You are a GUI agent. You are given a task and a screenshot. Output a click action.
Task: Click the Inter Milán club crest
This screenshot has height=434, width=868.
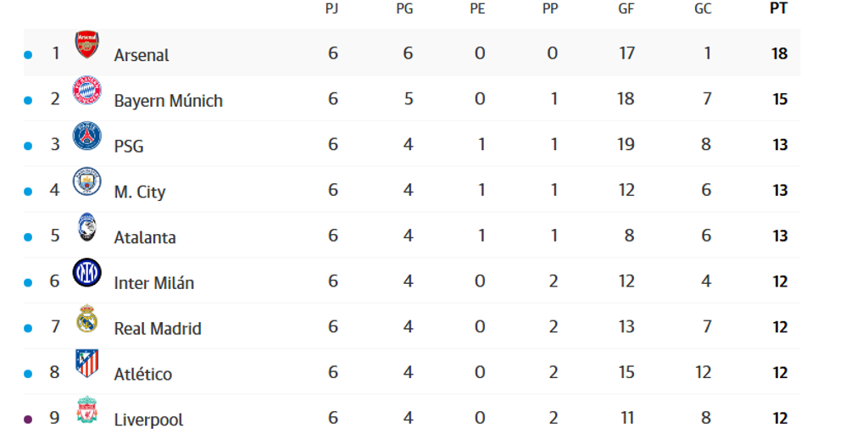pyautogui.click(x=86, y=272)
